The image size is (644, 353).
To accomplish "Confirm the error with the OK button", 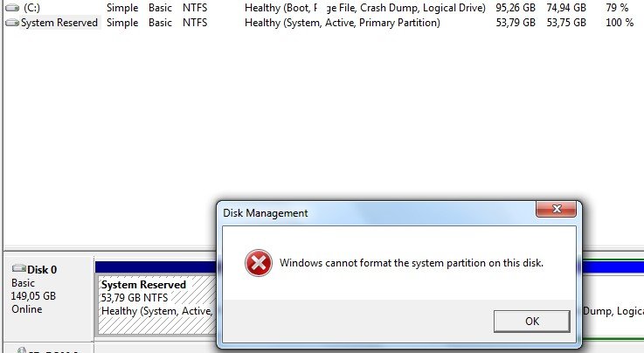I will tap(532, 321).
